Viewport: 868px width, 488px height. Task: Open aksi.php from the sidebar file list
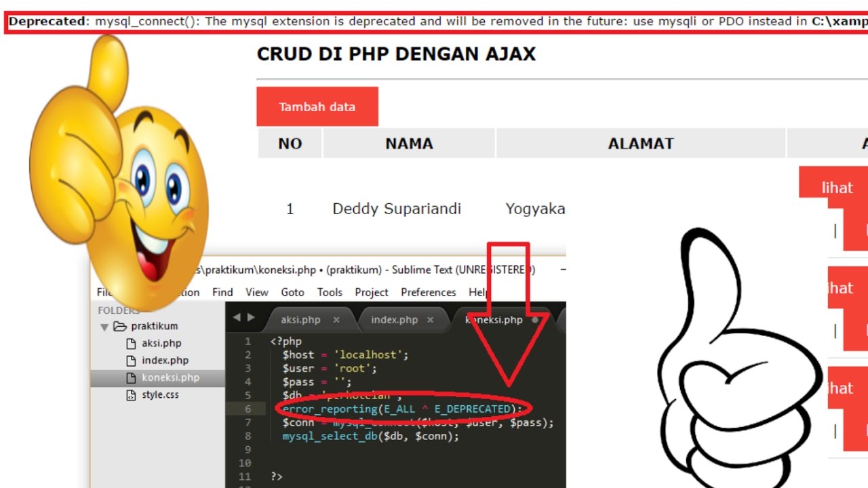coord(161,344)
